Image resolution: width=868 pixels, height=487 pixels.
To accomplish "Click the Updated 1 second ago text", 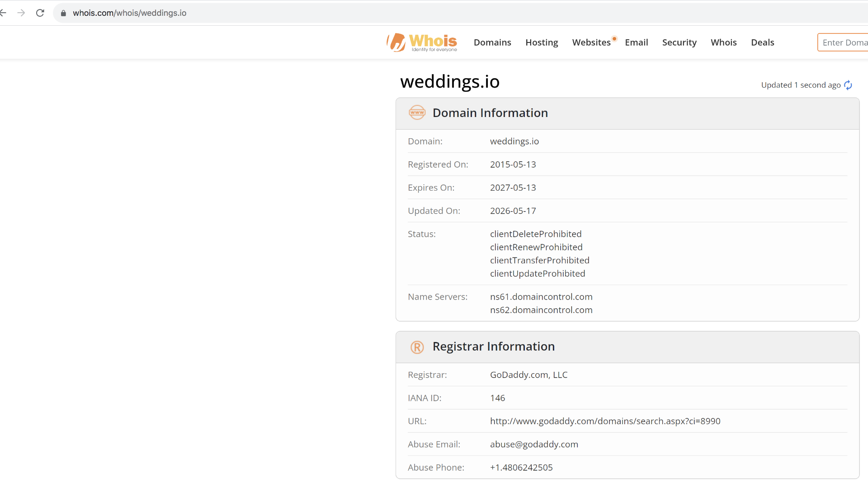I will (x=801, y=85).
